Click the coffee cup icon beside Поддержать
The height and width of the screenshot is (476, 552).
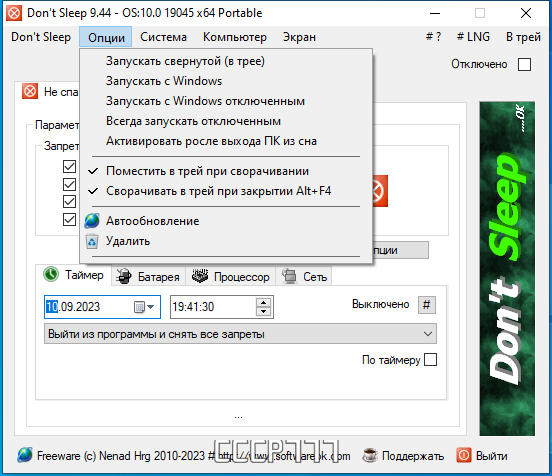pos(370,455)
